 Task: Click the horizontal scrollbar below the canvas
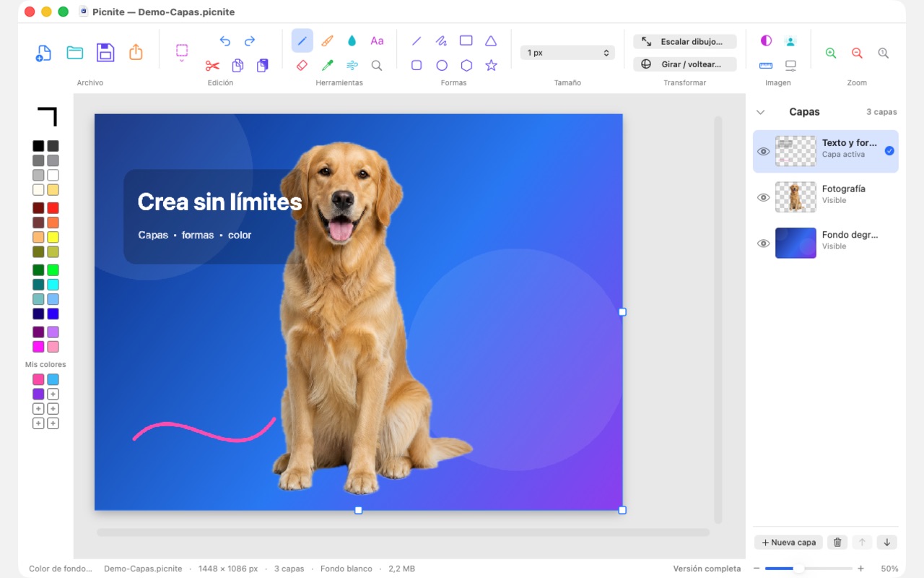(403, 532)
